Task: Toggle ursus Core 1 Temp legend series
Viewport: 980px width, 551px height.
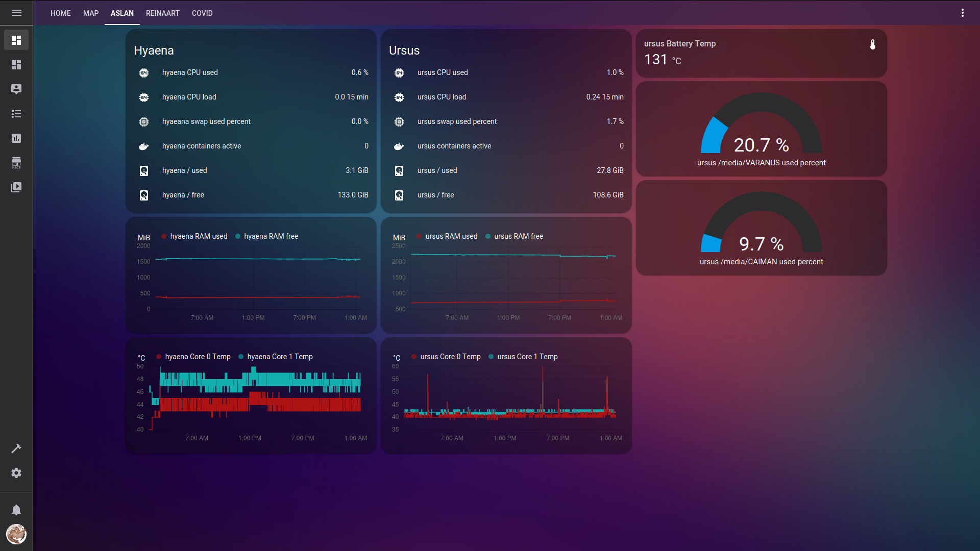Action: [x=523, y=357]
